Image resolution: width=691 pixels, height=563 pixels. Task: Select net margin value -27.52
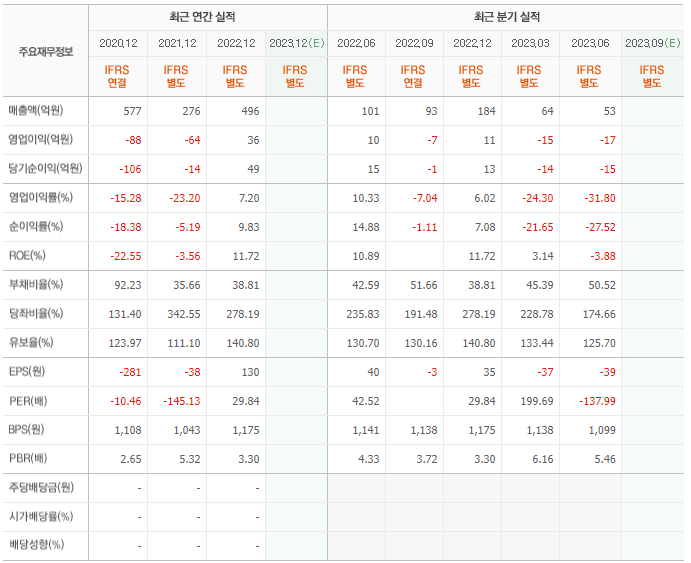click(x=600, y=227)
